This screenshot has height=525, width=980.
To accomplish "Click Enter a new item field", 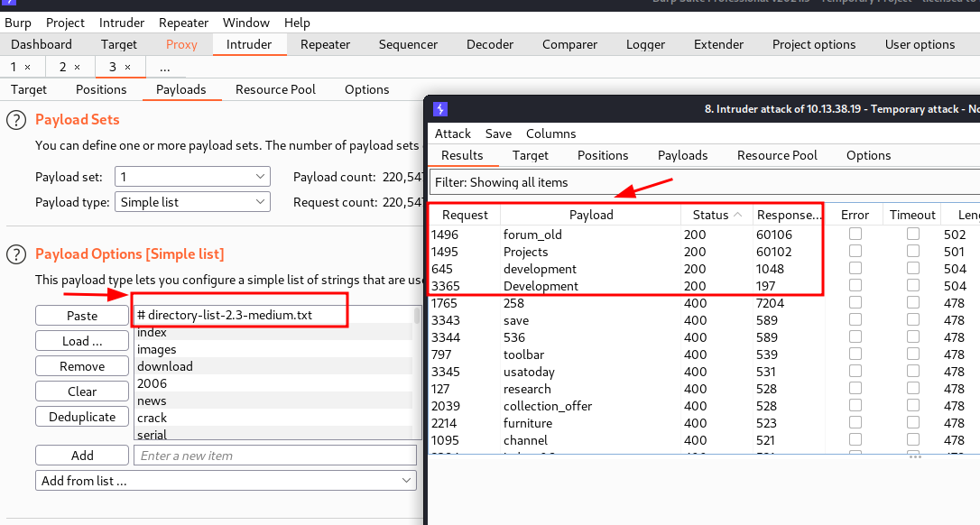I will point(275,455).
